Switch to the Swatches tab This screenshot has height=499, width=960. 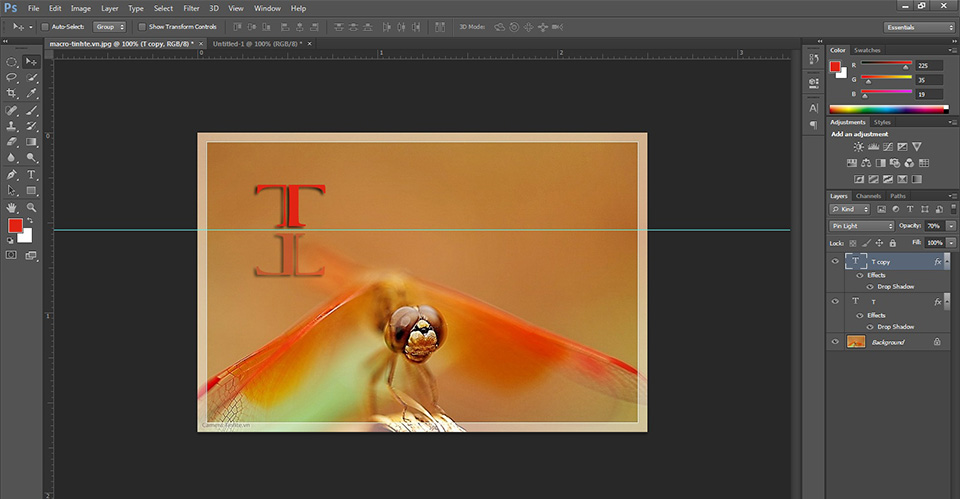pyautogui.click(x=867, y=50)
